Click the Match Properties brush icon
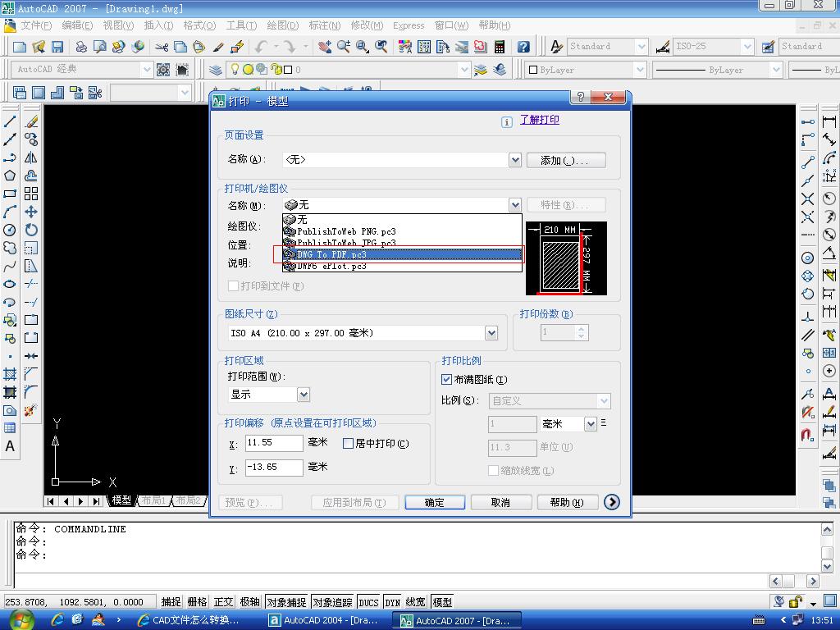Viewport: 840px width, 630px height. [x=217, y=47]
